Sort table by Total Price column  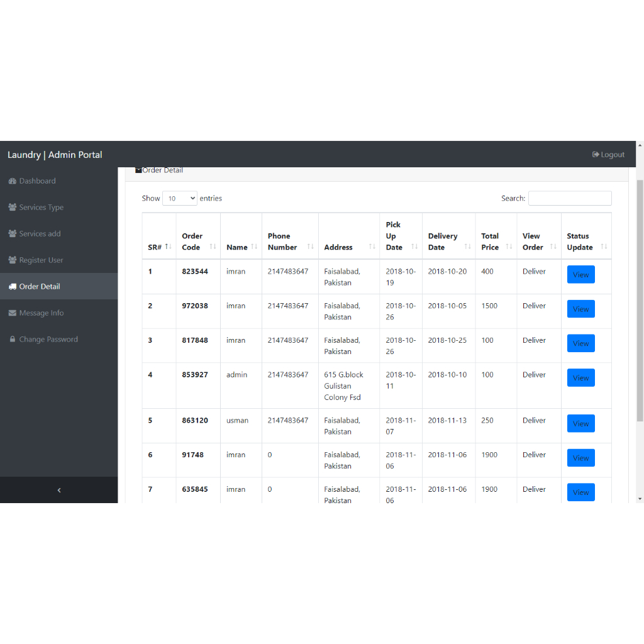(x=496, y=241)
